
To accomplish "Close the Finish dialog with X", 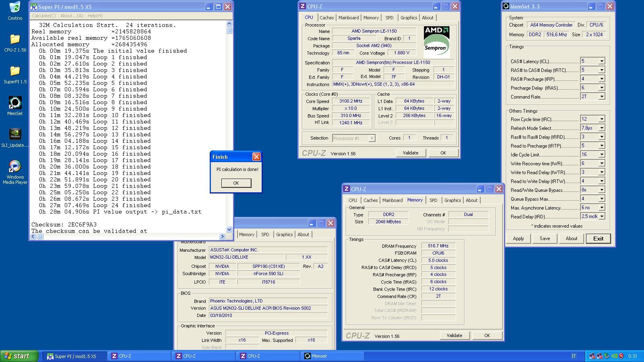I will [256, 157].
